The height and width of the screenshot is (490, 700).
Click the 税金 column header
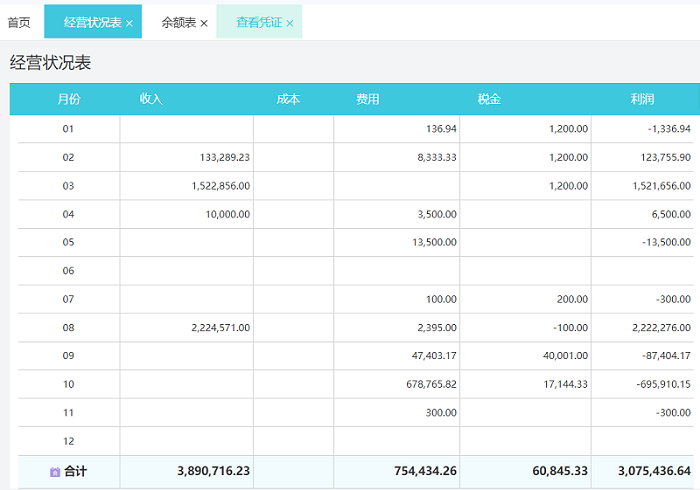point(489,99)
